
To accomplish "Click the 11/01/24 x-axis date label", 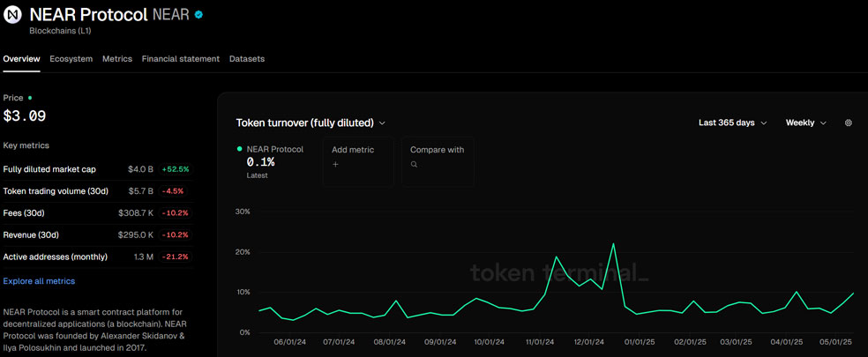I will tap(539, 343).
